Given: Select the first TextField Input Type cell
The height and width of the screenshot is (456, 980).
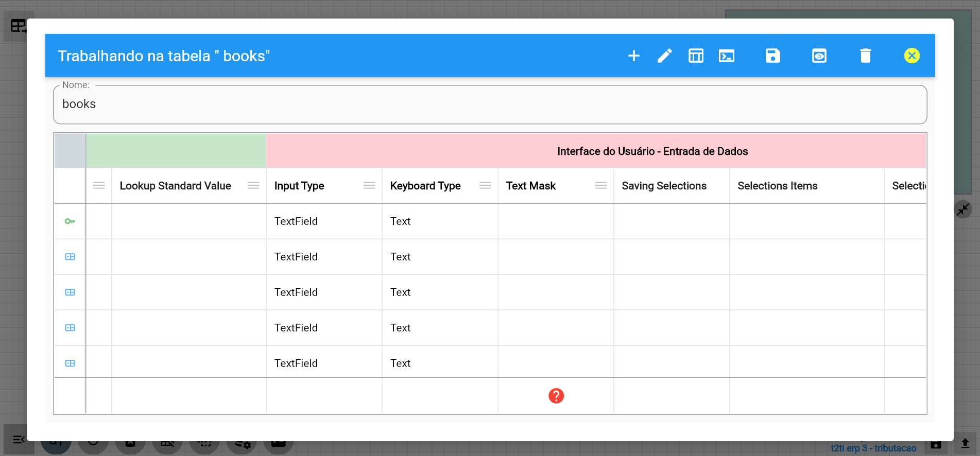Looking at the screenshot, I should pos(296,221).
